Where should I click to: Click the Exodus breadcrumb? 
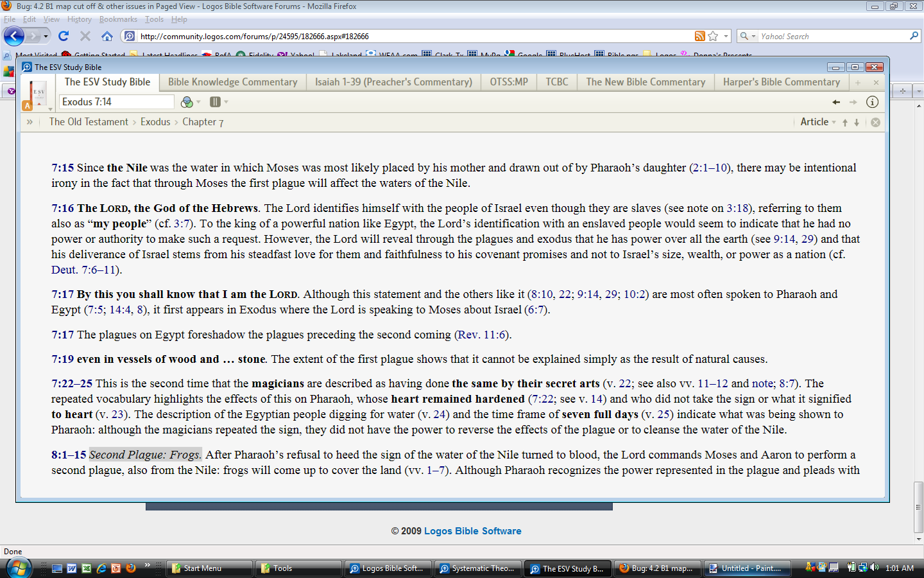(155, 122)
